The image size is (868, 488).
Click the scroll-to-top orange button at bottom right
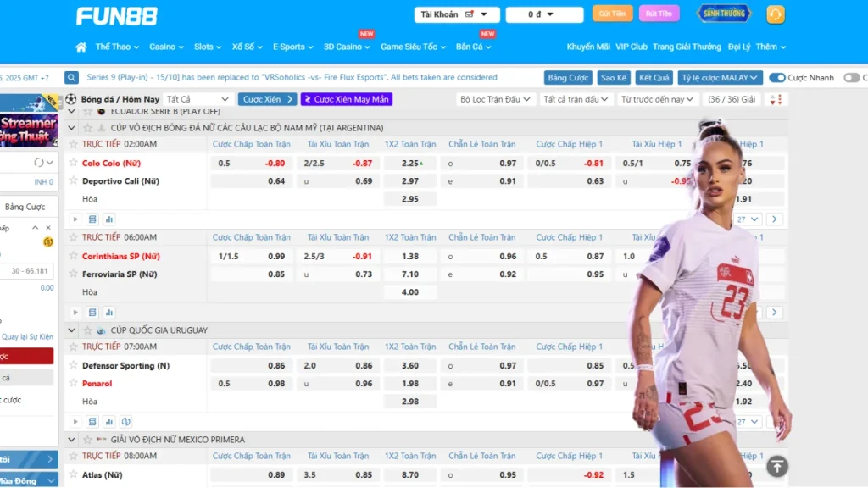coord(777,467)
